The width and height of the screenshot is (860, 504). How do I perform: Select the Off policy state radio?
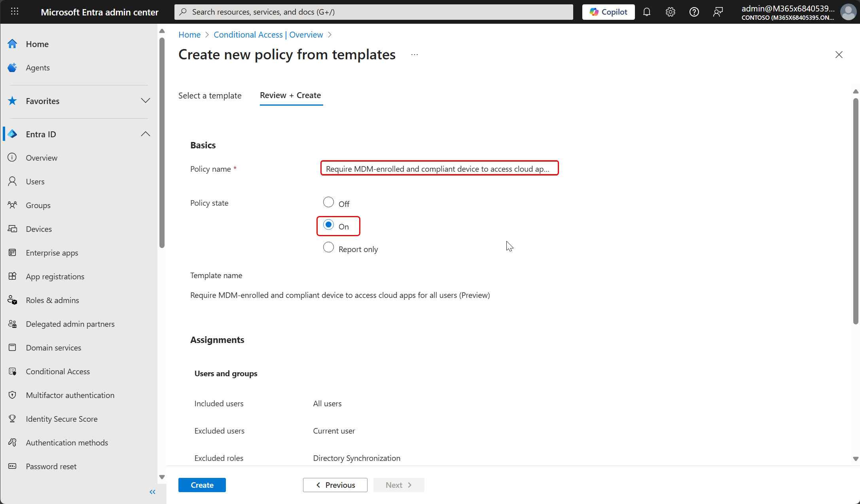point(328,202)
